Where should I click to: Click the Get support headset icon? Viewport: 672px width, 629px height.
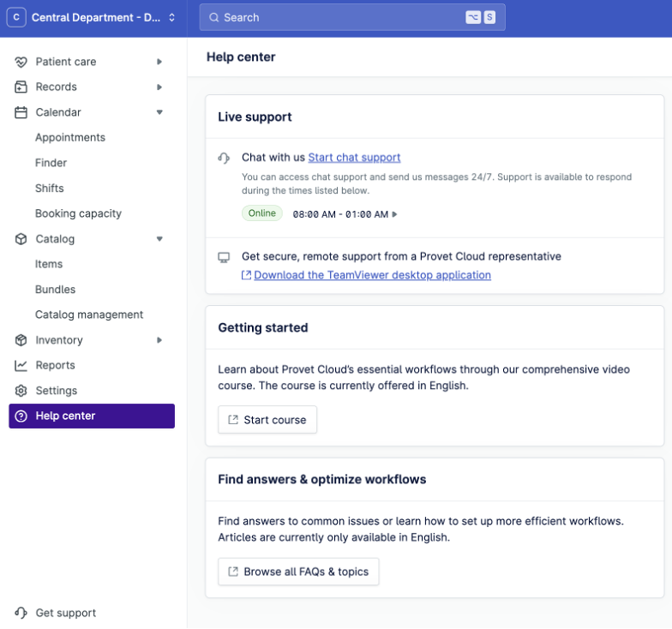(x=21, y=613)
